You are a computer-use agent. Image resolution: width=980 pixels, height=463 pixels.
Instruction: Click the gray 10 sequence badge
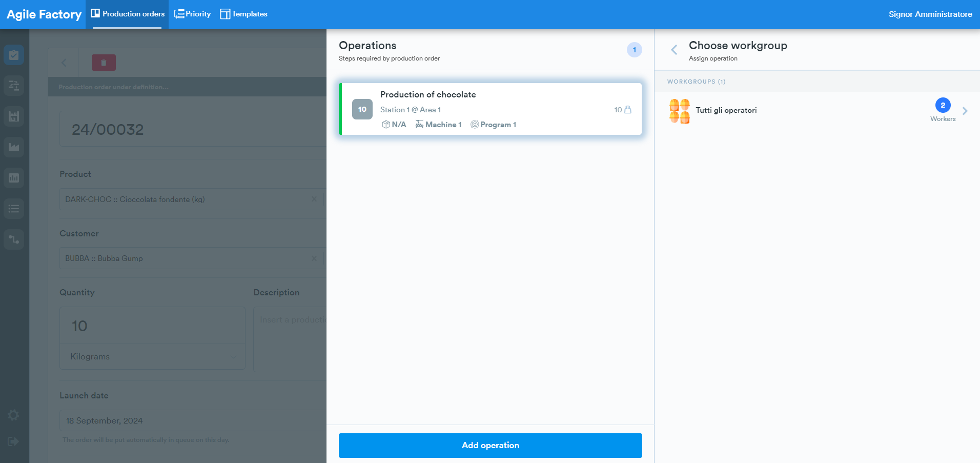(x=362, y=109)
